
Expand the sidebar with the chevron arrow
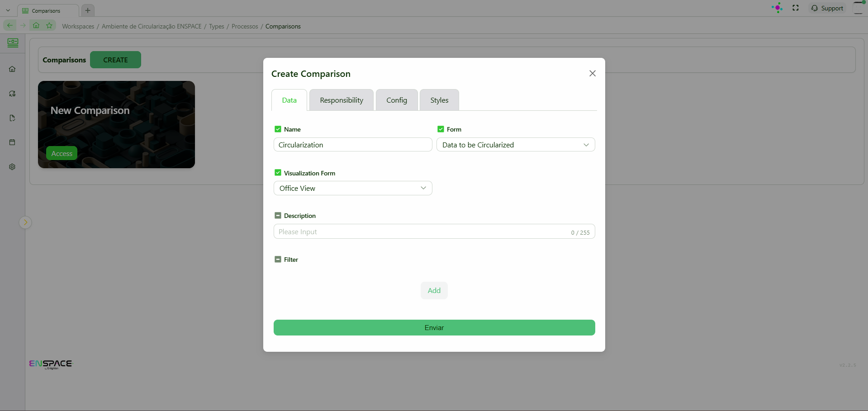pos(25,222)
